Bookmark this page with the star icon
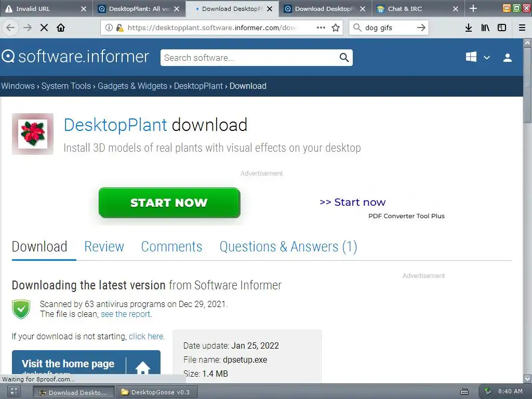The image size is (532, 399). 336,28
